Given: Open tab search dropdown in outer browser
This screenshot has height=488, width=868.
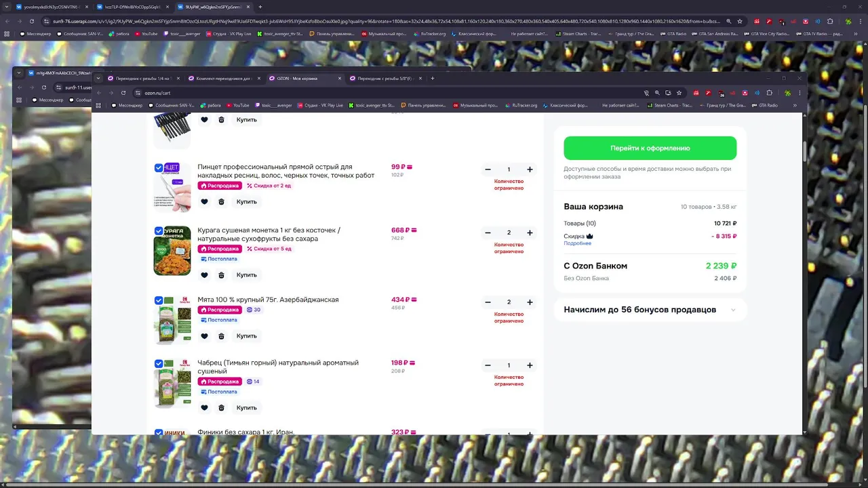Looking at the screenshot, I should coord(6,7).
